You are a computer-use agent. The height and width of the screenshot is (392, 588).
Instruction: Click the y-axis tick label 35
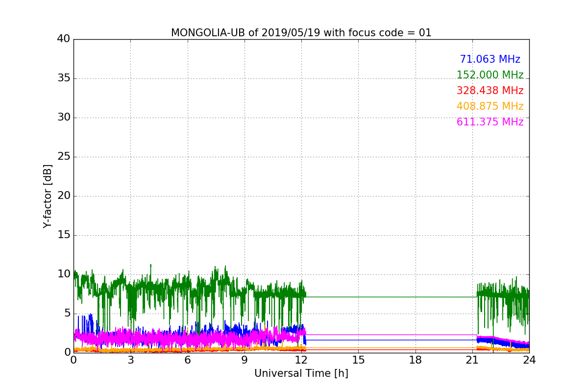coord(64,78)
